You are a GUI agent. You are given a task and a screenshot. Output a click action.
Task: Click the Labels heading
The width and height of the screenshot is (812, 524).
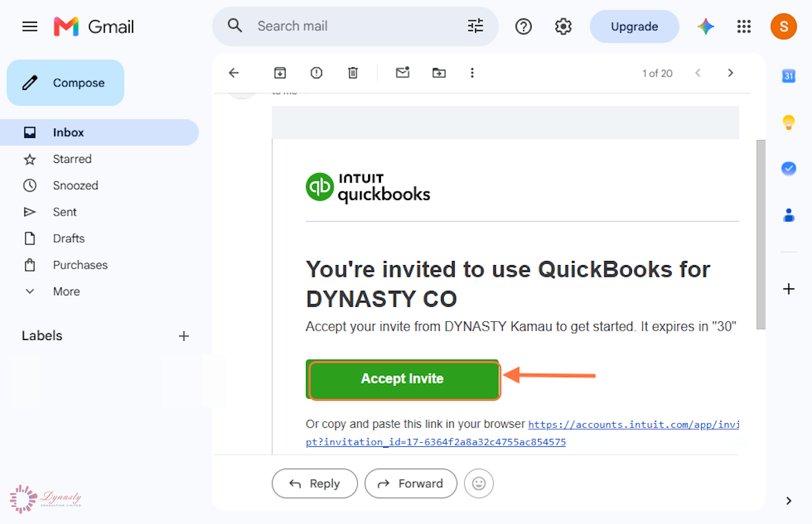coord(42,335)
